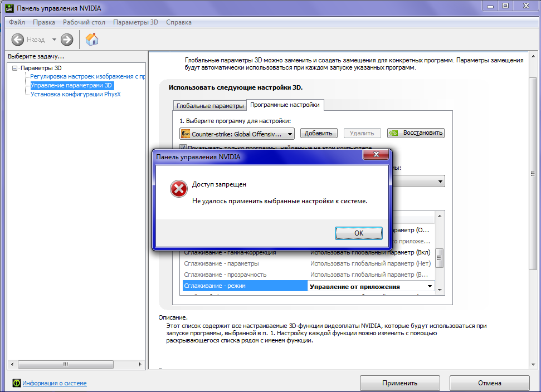This screenshot has width=541, height=392.
Task: Click the main pane scroll down arrow
Action: (533, 364)
